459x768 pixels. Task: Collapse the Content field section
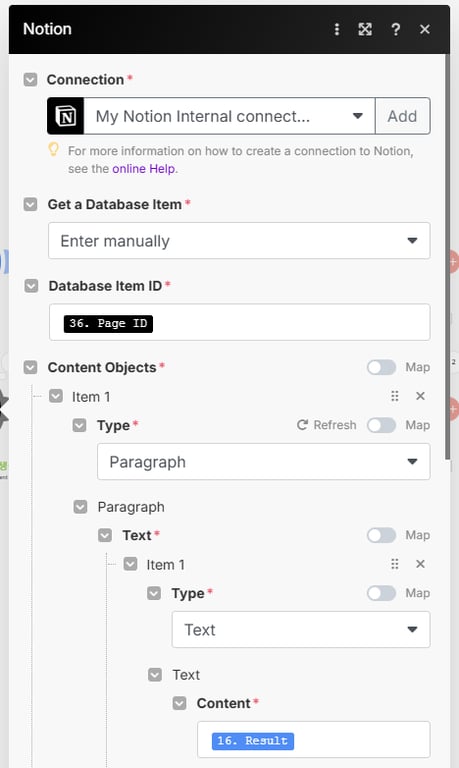coord(179,703)
